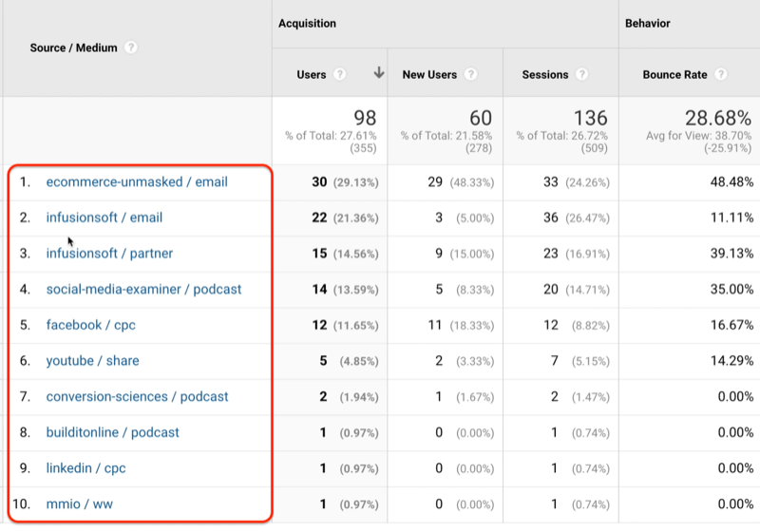Open infusionsoft / email source link

[x=104, y=218]
